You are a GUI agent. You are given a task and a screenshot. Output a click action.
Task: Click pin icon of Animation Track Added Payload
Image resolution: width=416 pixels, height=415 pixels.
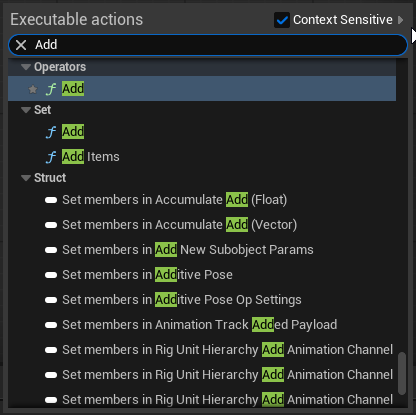pyautogui.click(x=51, y=325)
